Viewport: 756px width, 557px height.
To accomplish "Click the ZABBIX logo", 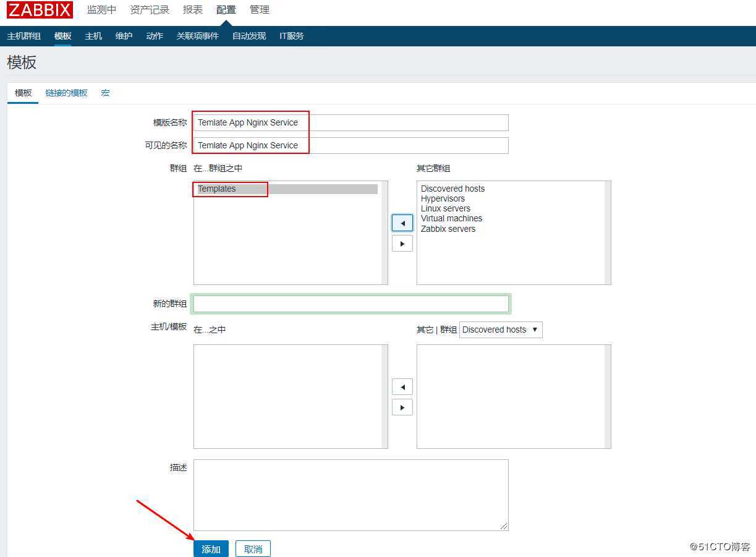I will coord(38,9).
